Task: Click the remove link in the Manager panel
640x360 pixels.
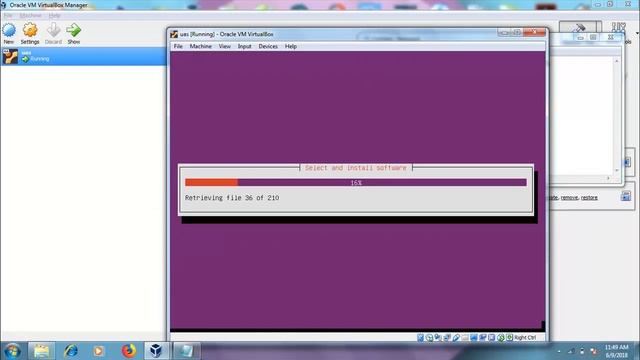Action: point(569,198)
